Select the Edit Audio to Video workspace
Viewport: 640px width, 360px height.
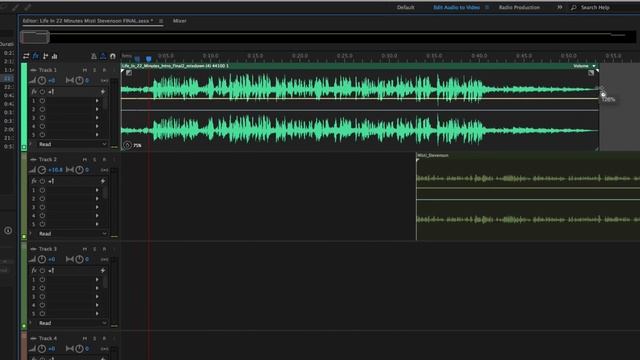coord(456,7)
